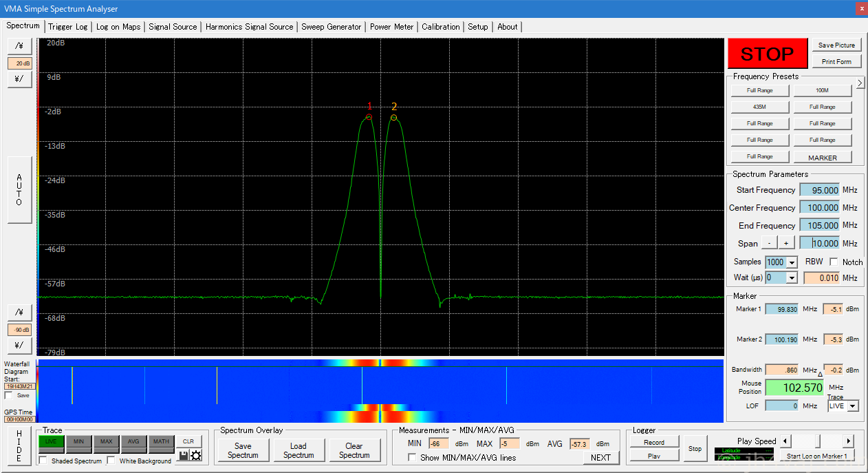Click the Print Form button

836,61
